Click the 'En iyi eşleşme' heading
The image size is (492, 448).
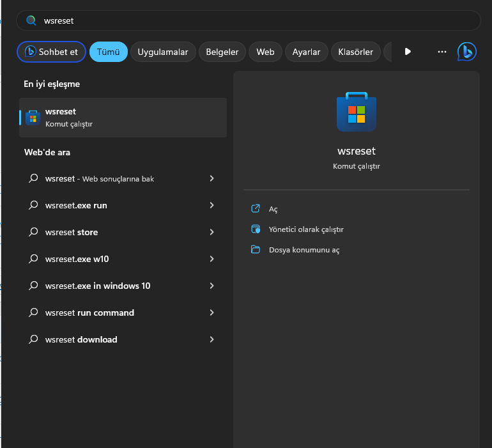tap(52, 84)
